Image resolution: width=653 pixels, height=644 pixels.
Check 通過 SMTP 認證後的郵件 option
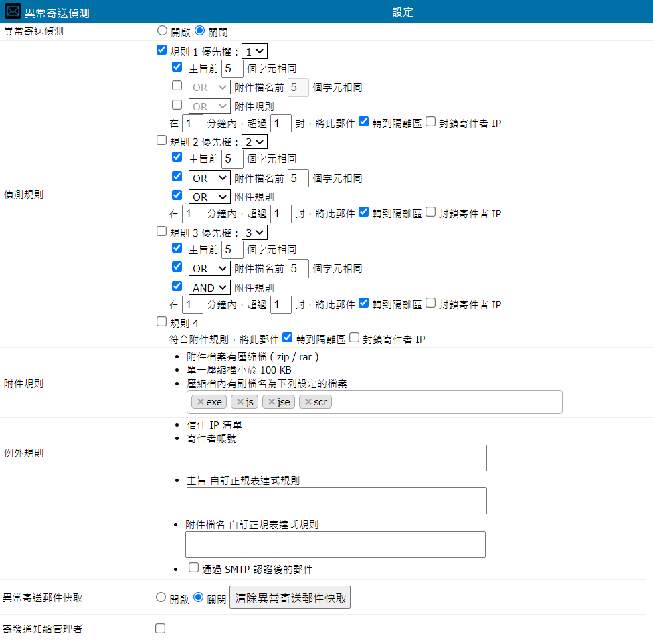tap(193, 568)
